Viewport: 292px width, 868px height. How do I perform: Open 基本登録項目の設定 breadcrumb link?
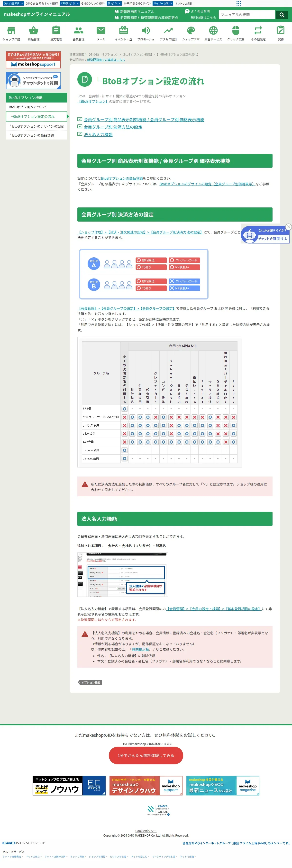pyautogui.click(x=214, y=609)
